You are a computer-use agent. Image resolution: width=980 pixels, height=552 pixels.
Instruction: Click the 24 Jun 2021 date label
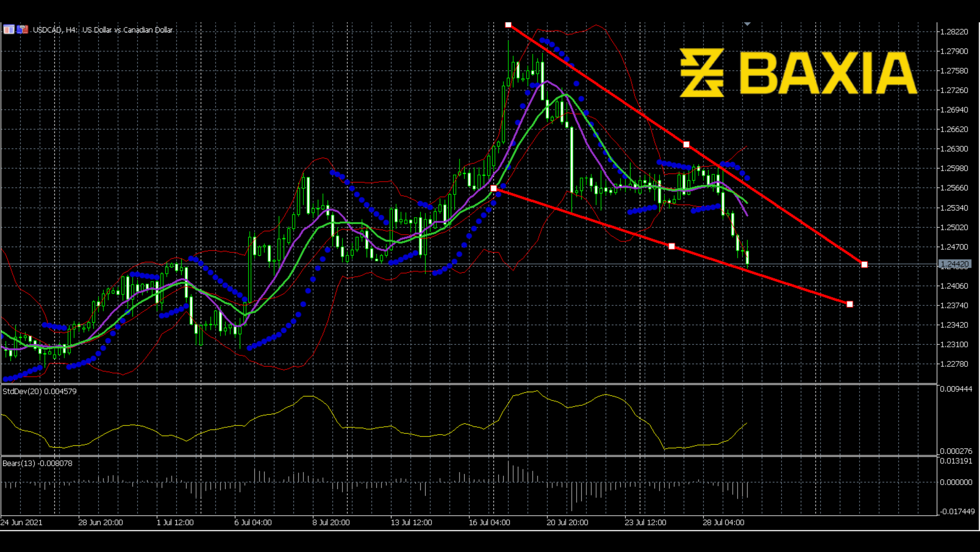pyautogui.click(x=21, y=523)
